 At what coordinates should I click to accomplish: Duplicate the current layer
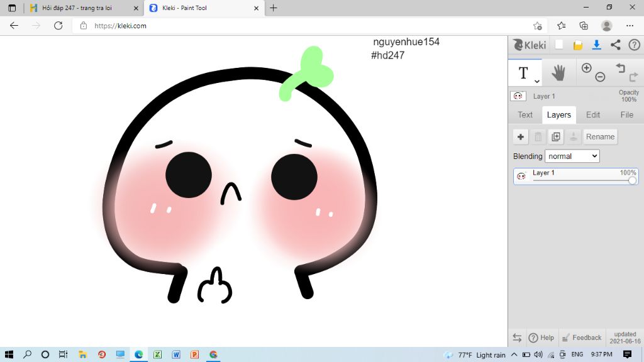pos(556,136)
